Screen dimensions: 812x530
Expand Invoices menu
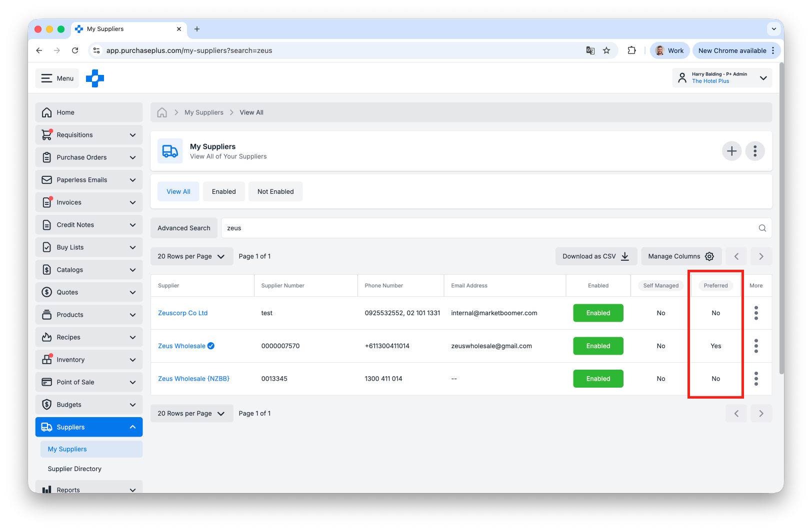tap(89, 202)
